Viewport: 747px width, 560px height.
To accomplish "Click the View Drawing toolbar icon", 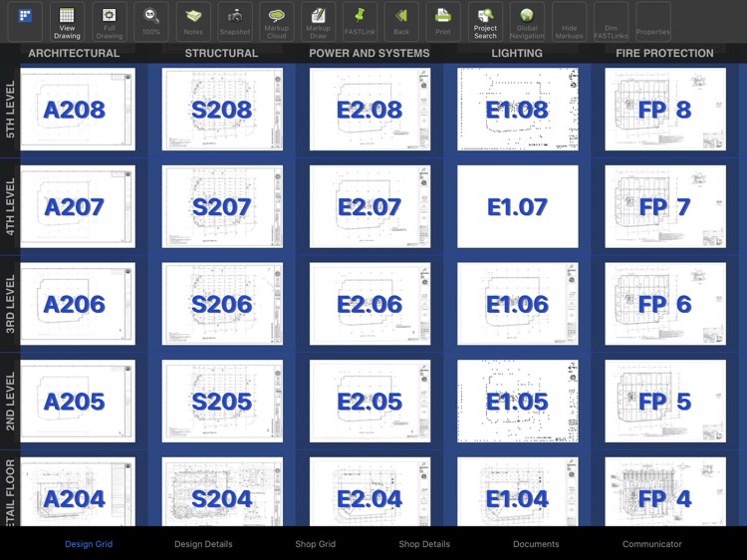I will (x=67, y=21).
